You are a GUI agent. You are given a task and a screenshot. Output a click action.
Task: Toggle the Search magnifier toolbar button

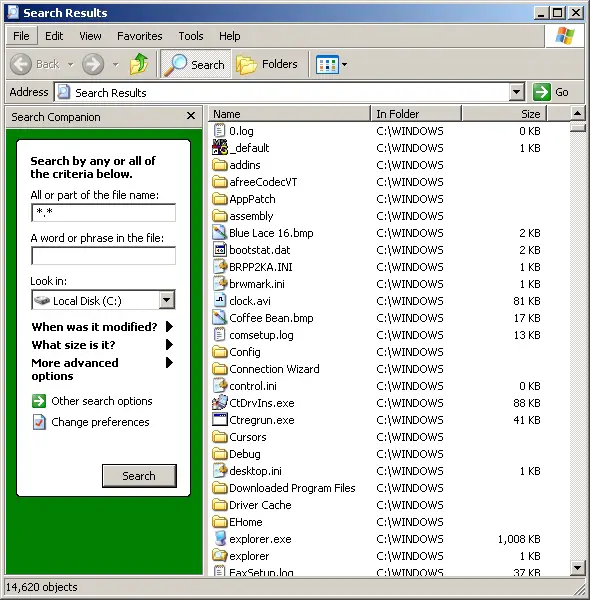pyautogui.click(x=195, y=64)
